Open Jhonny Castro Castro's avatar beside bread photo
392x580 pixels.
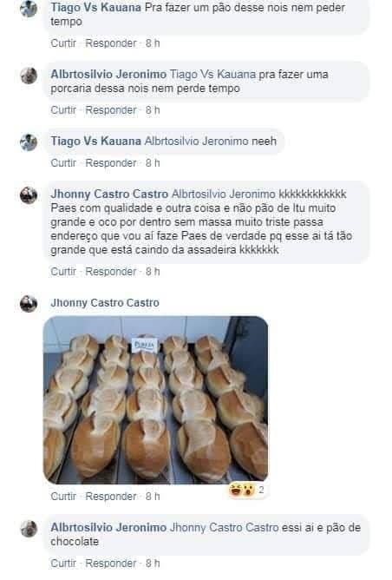pyautogui.click(x=29, y=304)
